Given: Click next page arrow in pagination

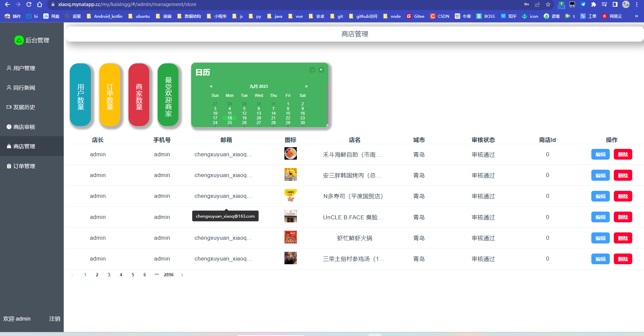Looking at the screenshot, I should point(182,275).
